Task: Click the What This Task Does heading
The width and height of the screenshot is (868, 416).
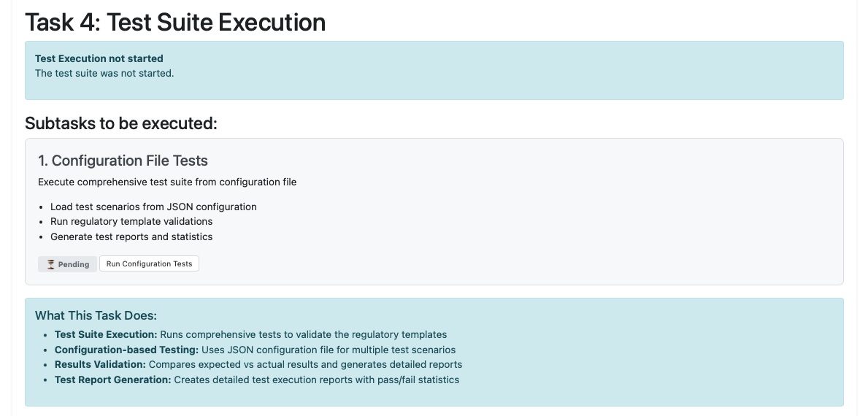Action: point(96,315)
